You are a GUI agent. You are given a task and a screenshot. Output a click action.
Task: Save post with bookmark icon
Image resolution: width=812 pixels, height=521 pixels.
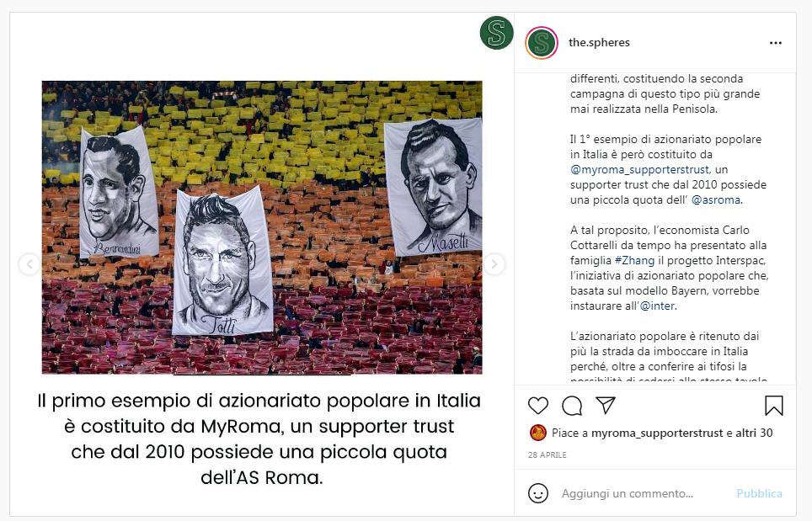(774, 406)
